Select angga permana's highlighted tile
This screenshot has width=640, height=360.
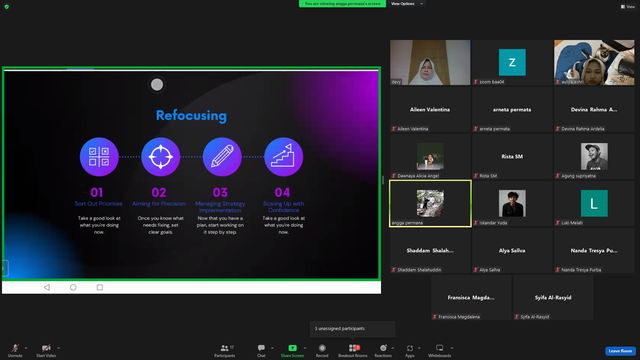click(x=430, y=203)
